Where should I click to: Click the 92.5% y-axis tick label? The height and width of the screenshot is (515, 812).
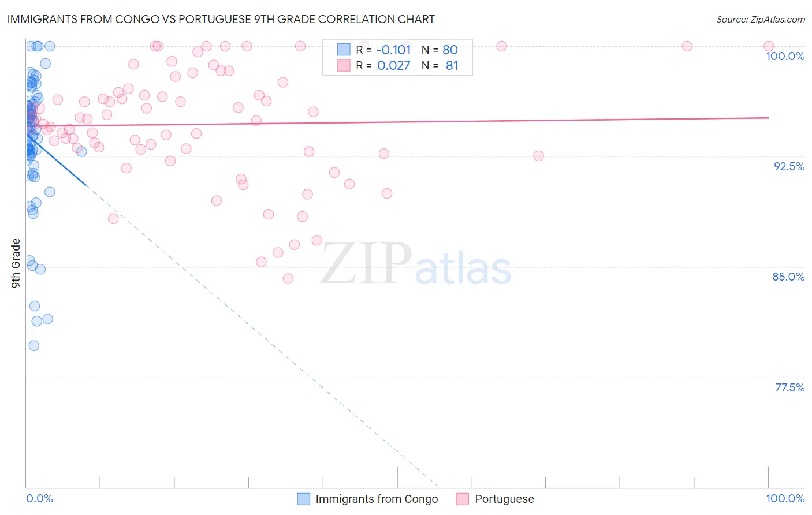[x=789, y=166]
